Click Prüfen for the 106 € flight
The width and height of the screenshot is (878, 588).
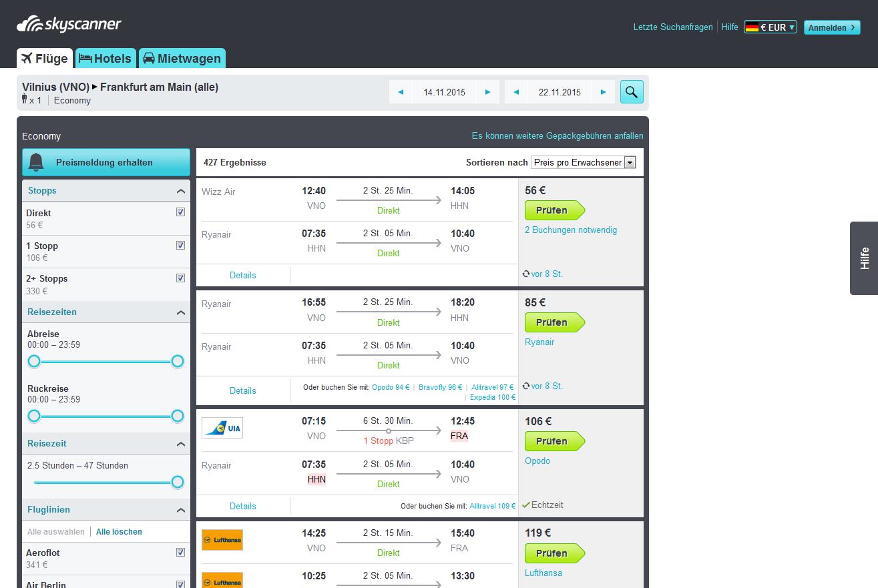click(554, 441)
